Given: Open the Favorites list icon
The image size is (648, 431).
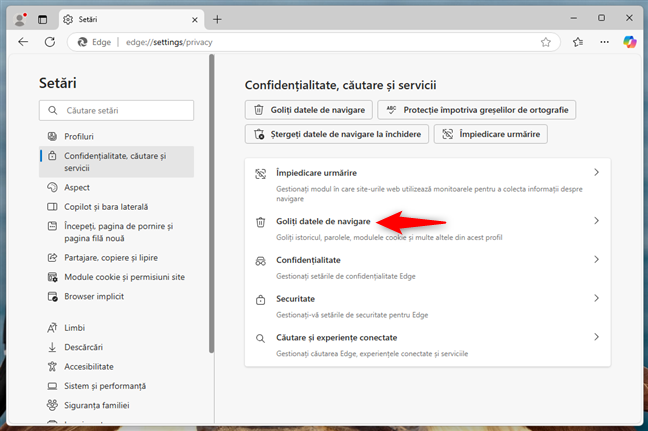Looking at the screenshot, I should [578, 42].
